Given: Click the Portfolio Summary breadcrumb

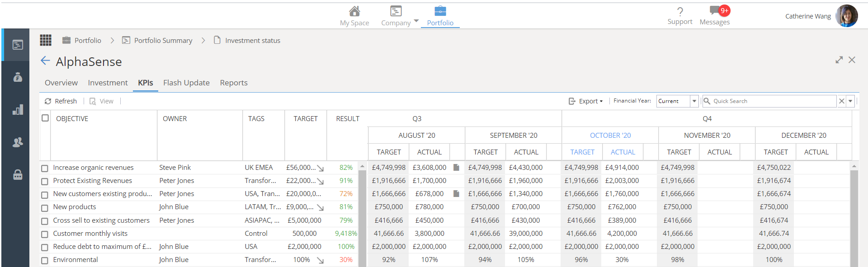Looking at the screenshot, I should [x=157, y=40].
